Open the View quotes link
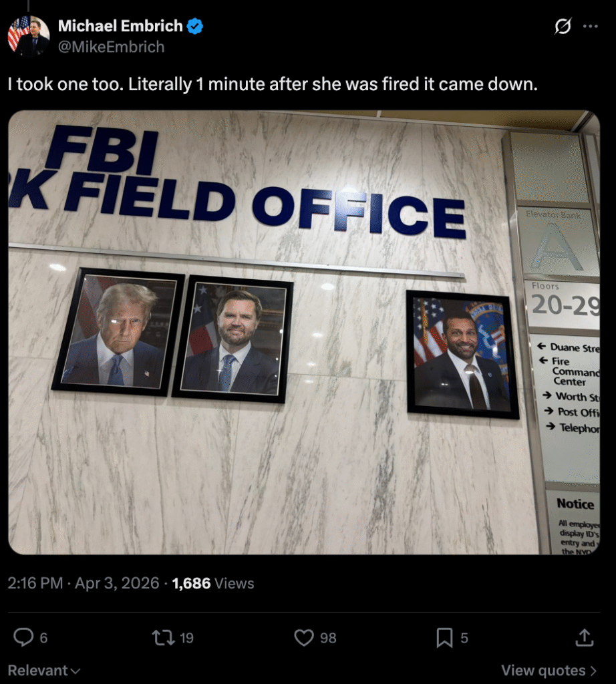The width and height of the screenshot is (616, 684). coord(544,671)
